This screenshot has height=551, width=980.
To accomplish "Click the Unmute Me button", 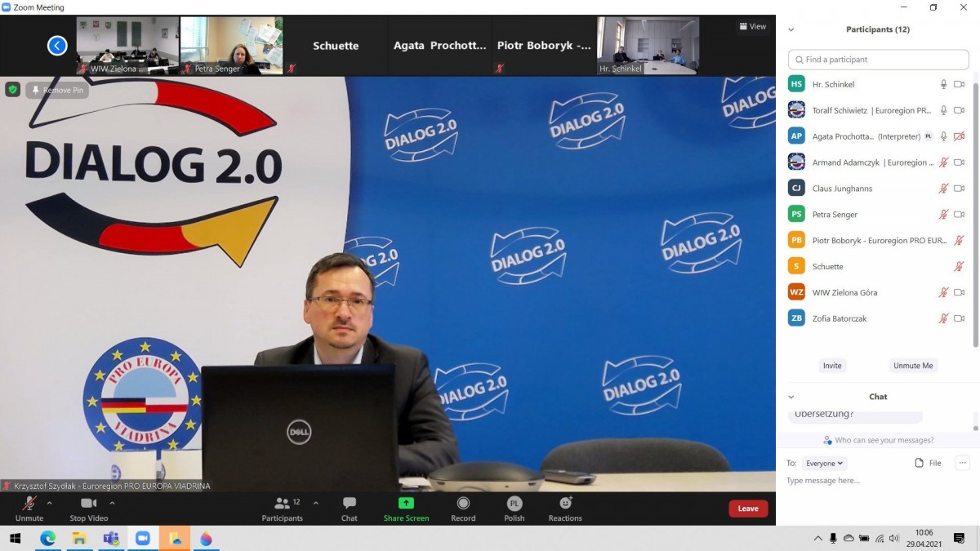I will coord(913,366).
